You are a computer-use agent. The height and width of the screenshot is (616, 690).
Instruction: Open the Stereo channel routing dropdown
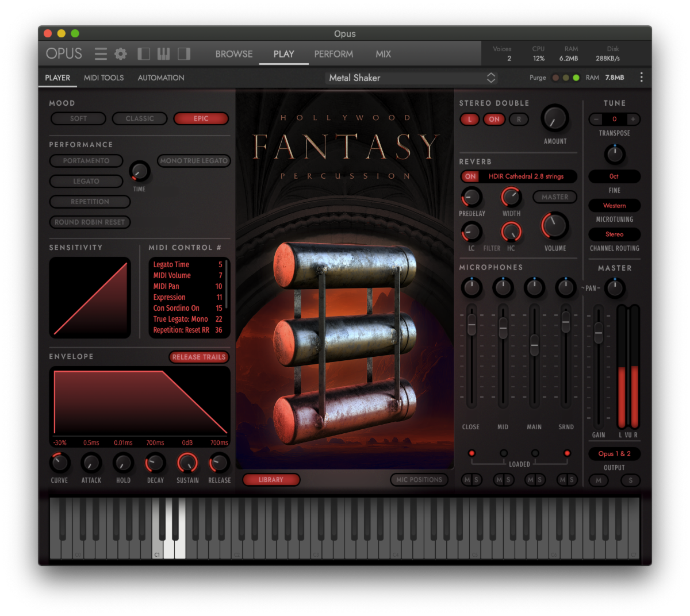614,234
